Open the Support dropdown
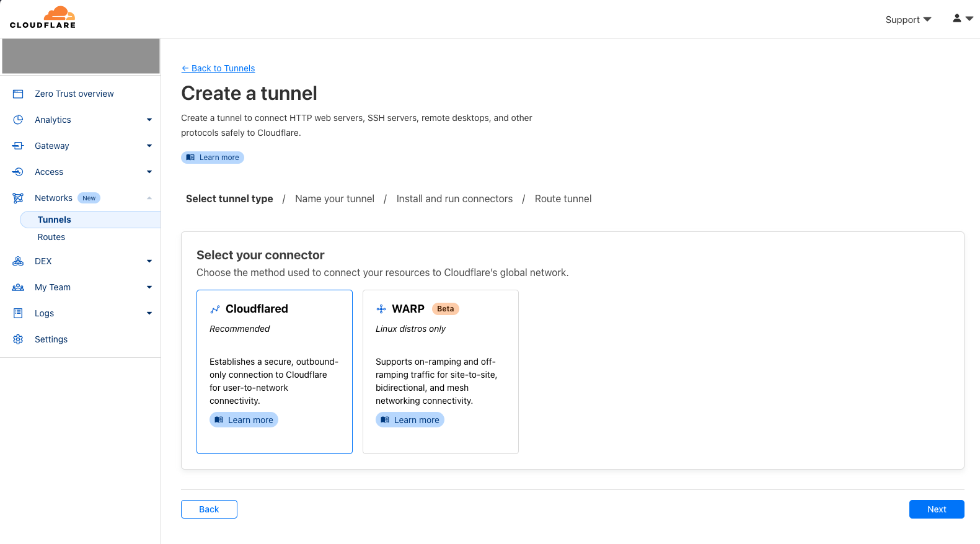 [x=907, y=20]
